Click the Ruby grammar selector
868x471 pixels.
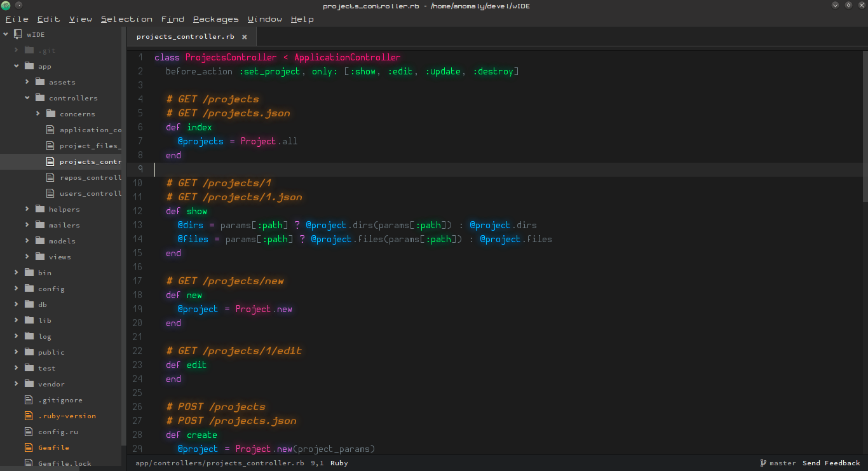339,463
